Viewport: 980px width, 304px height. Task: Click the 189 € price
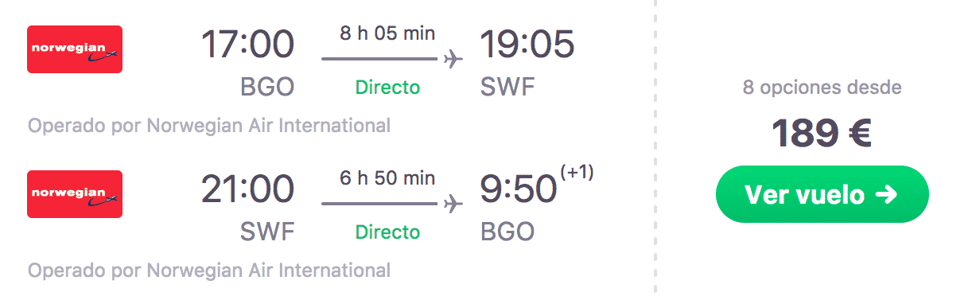[x=822, y=134]
